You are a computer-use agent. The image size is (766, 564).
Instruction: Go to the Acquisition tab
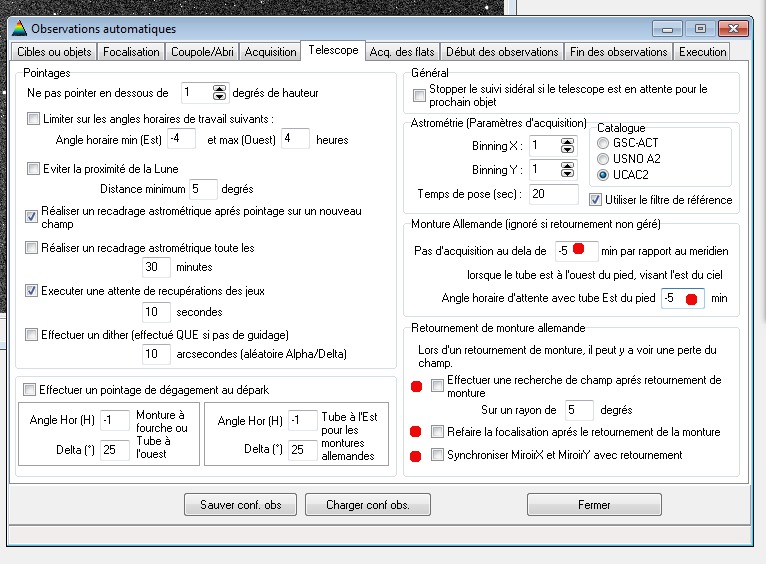pos(270,52)
